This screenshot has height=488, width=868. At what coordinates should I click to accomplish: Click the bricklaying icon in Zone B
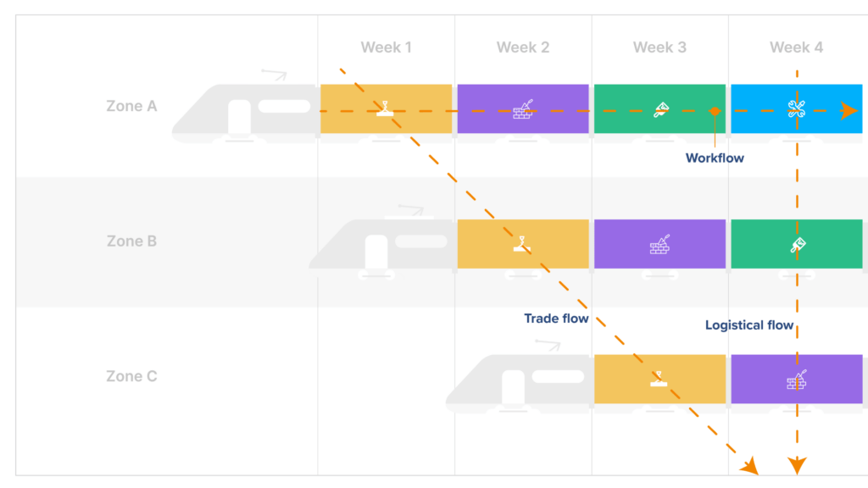660,245
